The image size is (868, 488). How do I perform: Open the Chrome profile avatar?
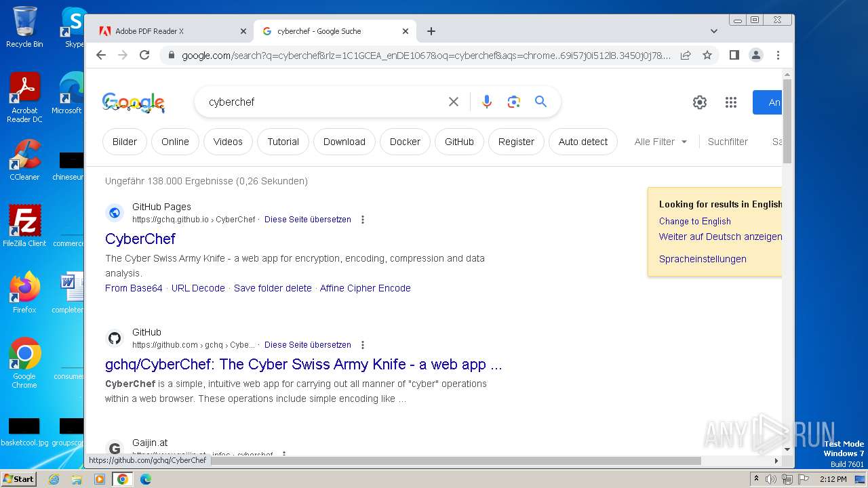coord(756,55)
